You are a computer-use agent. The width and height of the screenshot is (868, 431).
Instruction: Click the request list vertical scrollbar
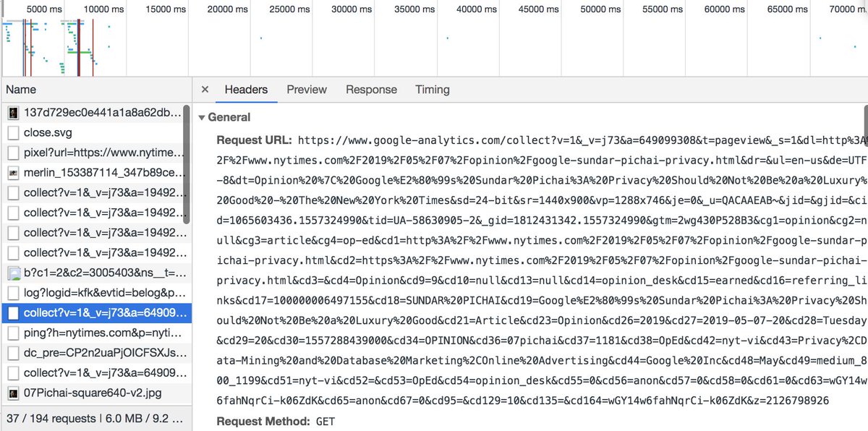pos(186,165)
